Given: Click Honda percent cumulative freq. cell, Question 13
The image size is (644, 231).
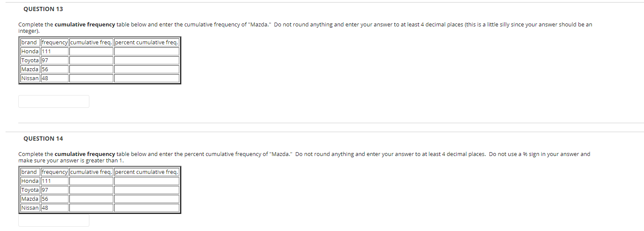Looking at the screenshot, I should pos(146,51).
